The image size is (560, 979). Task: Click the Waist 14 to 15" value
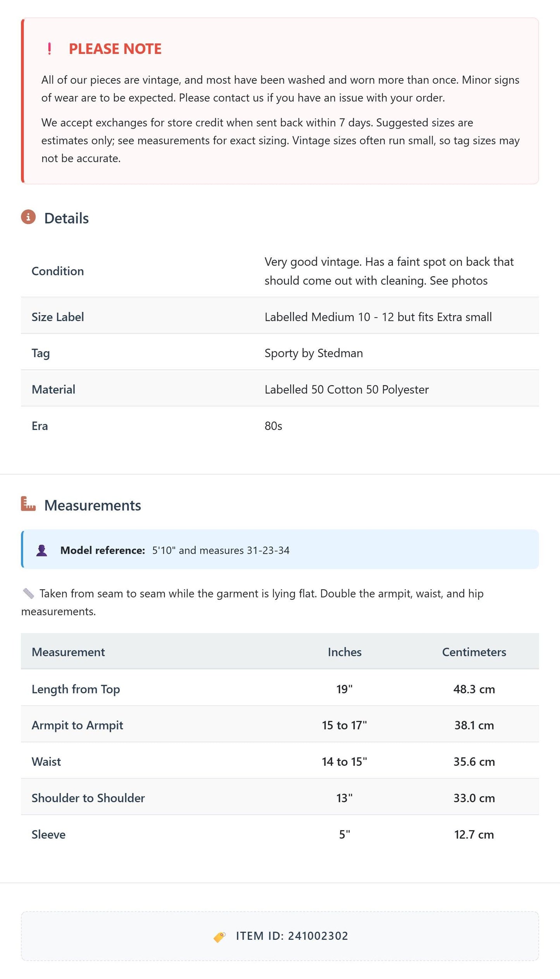345,761
